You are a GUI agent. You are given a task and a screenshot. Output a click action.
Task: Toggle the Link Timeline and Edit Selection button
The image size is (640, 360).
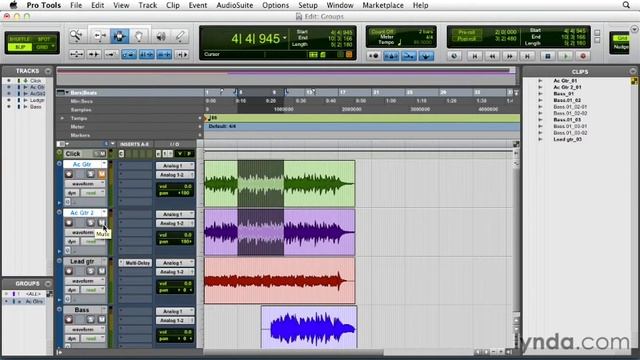(147, 54)
